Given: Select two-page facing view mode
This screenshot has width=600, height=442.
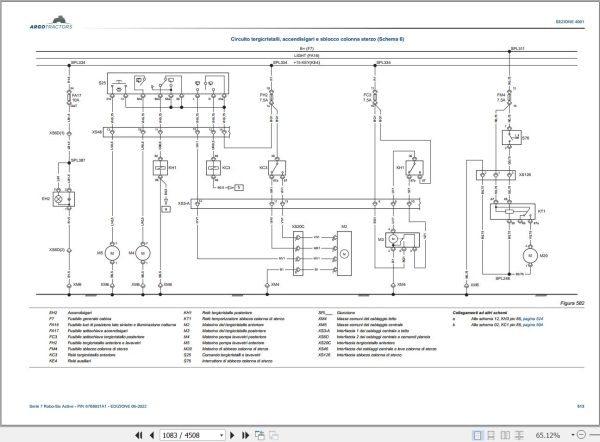Looking at the screenshot, I should [505, 435].
